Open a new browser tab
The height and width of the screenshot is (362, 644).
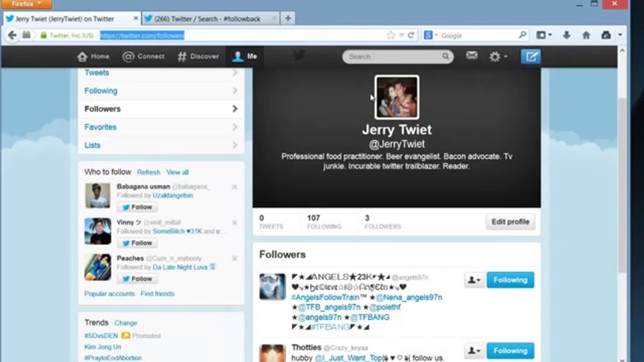(x=288, y=19)
